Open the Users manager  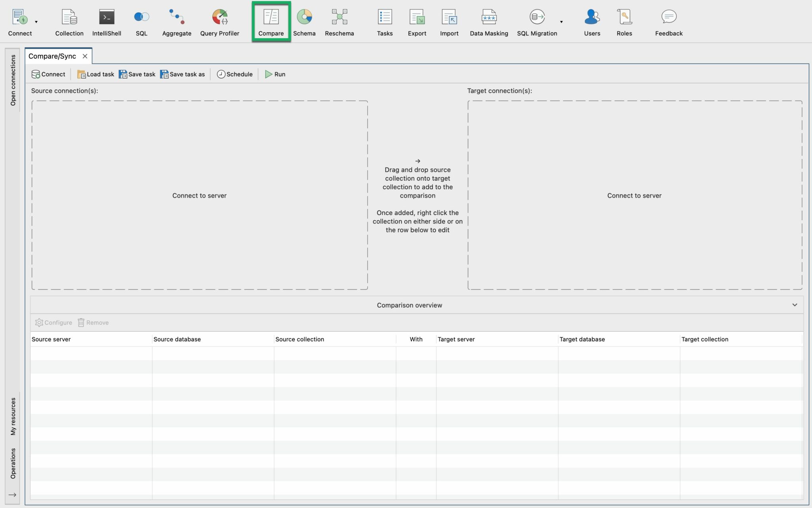pos(592,22)
